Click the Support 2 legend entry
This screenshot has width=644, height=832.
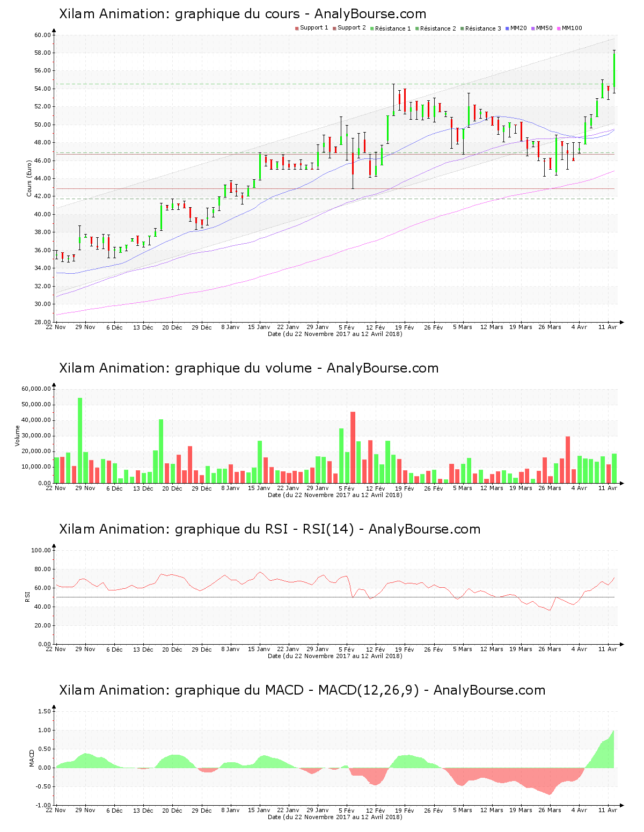coord(349,28)
